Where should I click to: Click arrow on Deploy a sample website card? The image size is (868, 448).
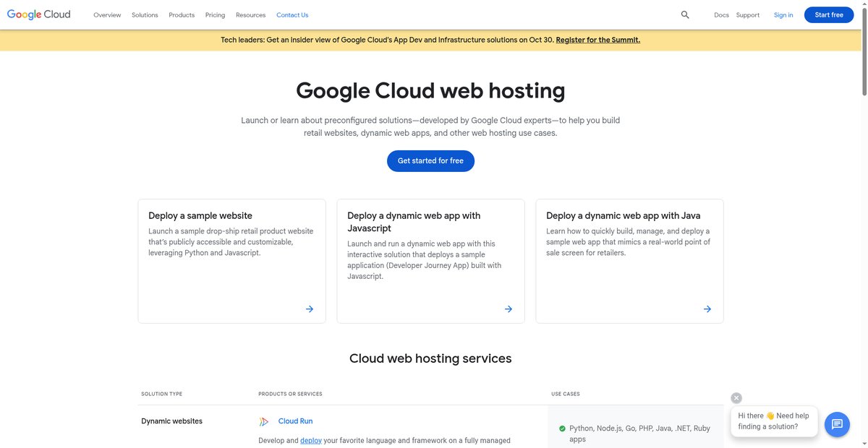point(310,309)
